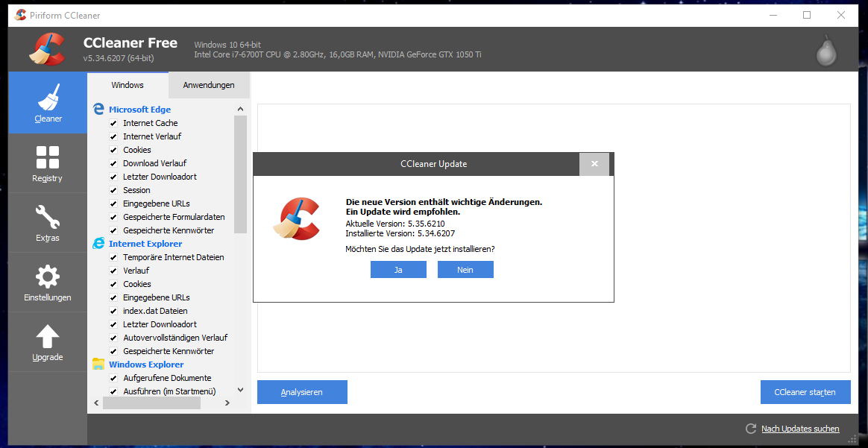Screen dimensions: 868x448
Task: Toggle Download Verlauf checkbox
Action: pos(113,163)
